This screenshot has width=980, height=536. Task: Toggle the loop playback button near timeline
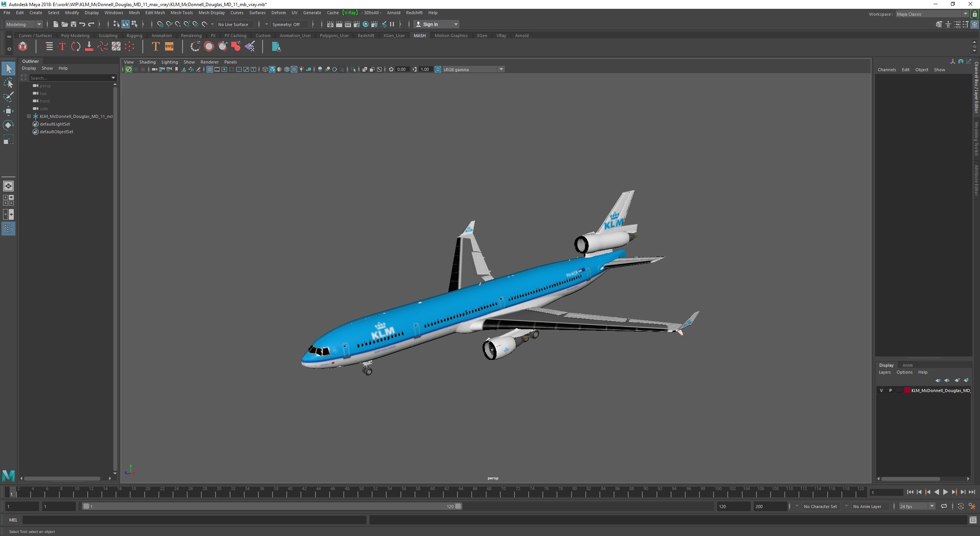pyautogui.click(x=944, y=506)
